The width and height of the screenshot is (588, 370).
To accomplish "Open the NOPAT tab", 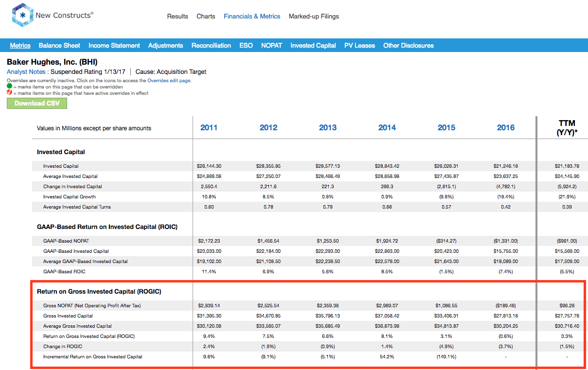I will 271,45.
